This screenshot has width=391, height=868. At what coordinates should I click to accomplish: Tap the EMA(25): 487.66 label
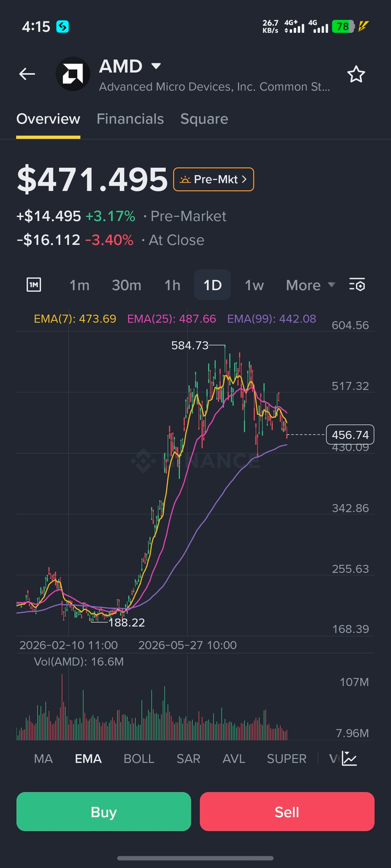pos(171,318)
